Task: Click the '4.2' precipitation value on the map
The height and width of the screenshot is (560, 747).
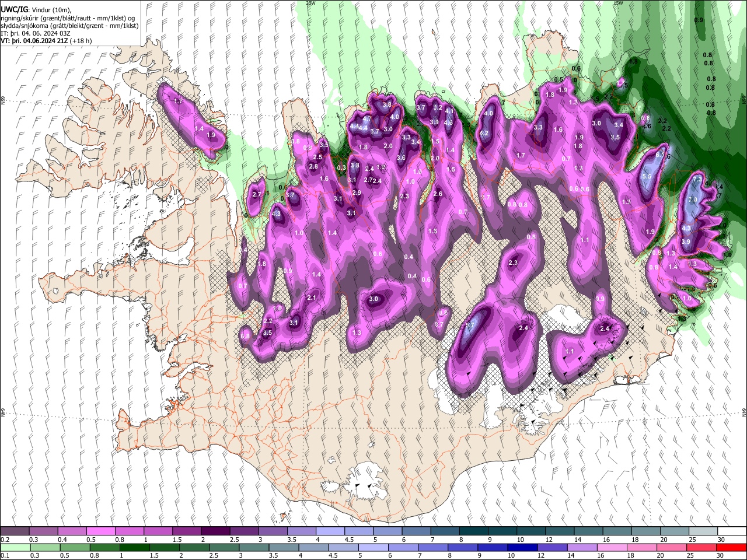Action: 484,133
